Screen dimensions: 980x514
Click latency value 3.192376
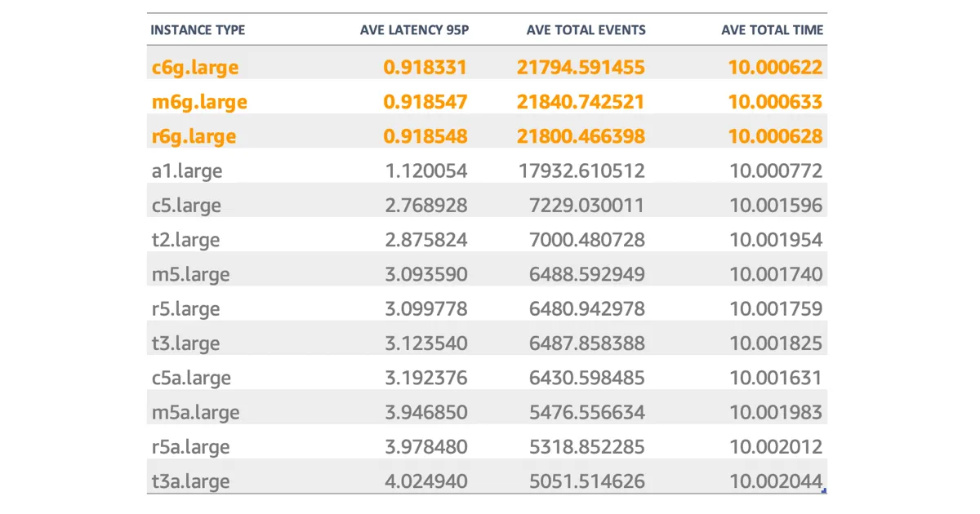425,377
